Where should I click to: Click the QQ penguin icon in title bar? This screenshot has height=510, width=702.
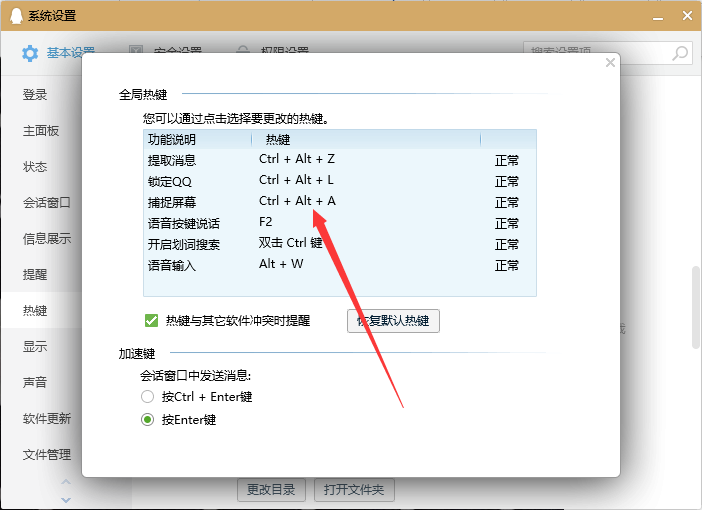(14, 16)
